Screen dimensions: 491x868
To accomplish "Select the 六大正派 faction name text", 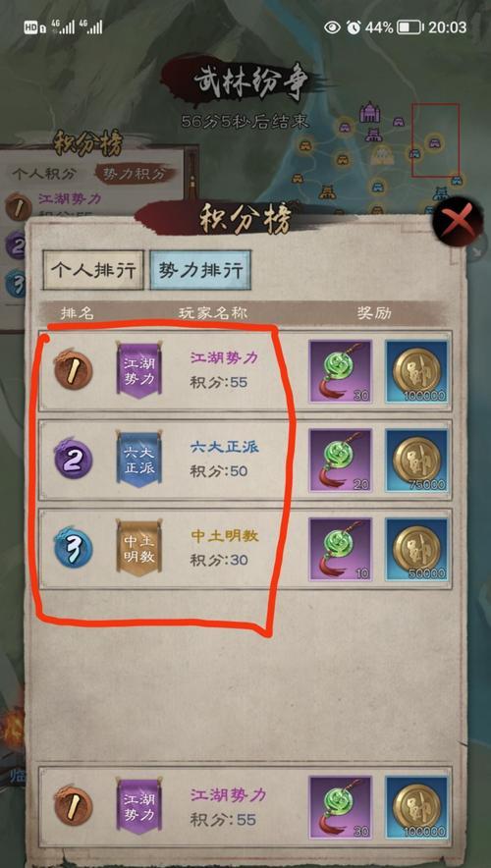I will [x=224, y=448].
